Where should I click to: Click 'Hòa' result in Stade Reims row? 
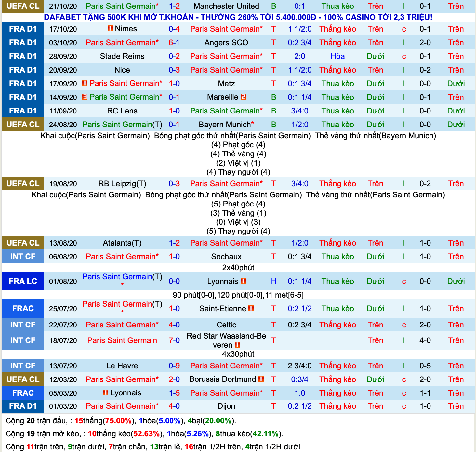[337, 56]
